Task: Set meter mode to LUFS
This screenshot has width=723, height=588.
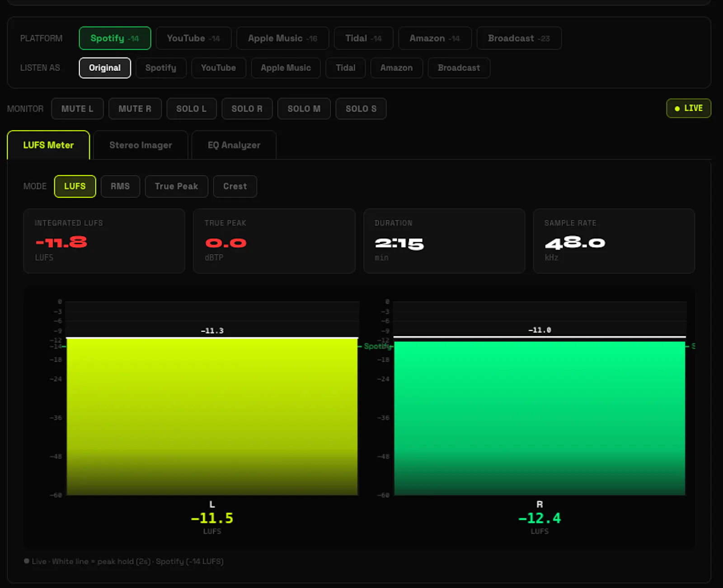Action: [x=75, y=187]
